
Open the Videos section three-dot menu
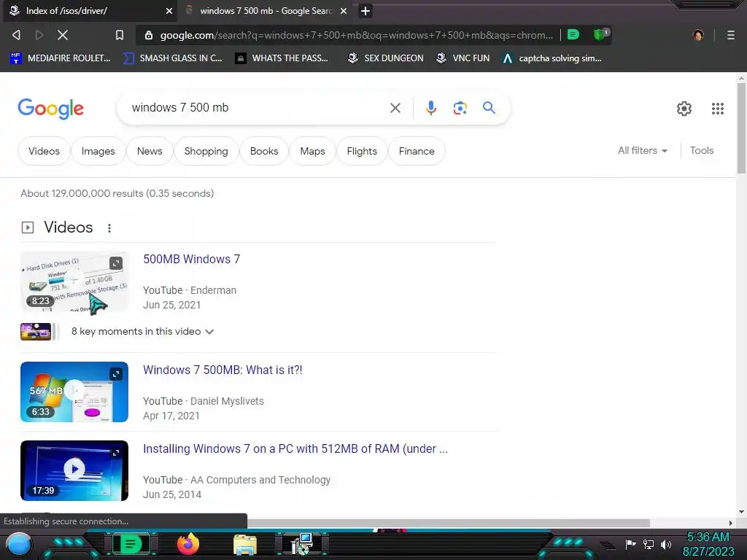point(109,228)
